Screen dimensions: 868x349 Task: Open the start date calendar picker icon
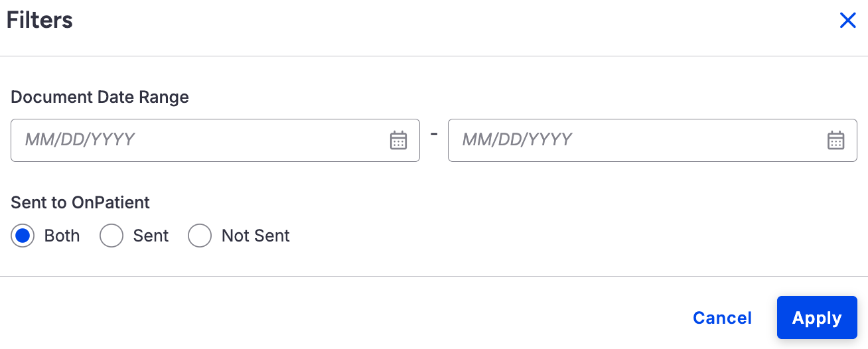[398, 140]
